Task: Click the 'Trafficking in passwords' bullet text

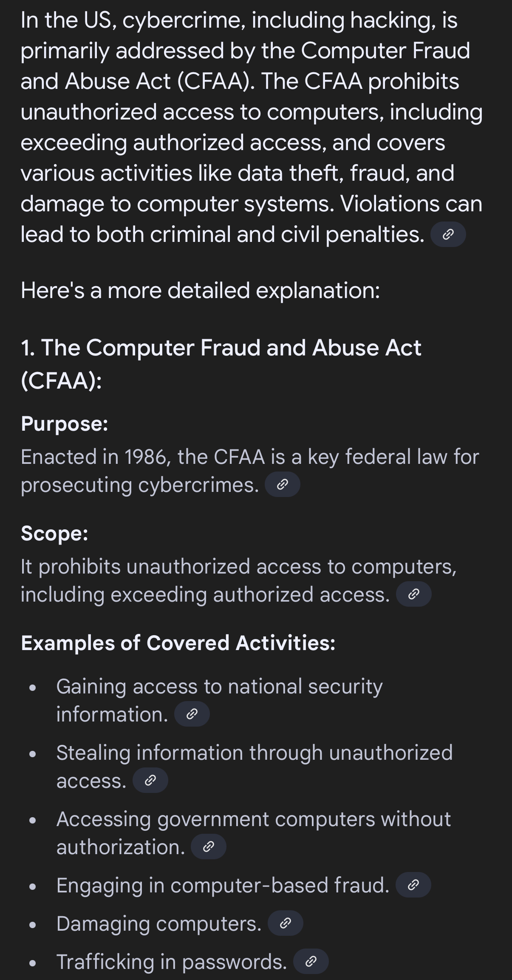Action: [172, 962]
